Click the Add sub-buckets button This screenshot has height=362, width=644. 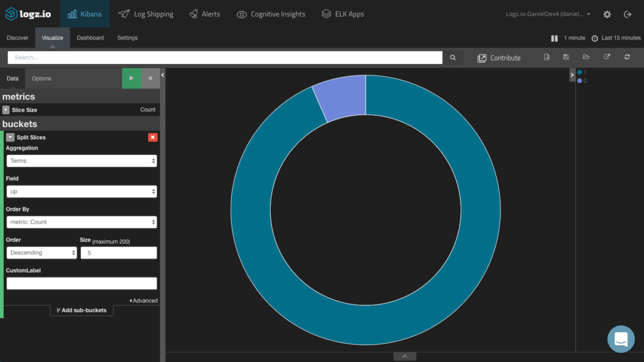82,310
